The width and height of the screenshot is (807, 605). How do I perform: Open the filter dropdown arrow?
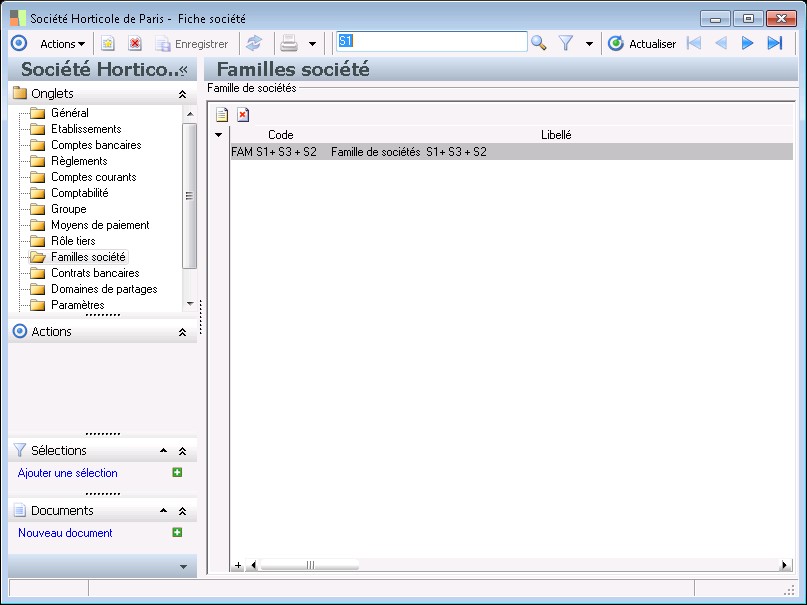click(589, 44)
